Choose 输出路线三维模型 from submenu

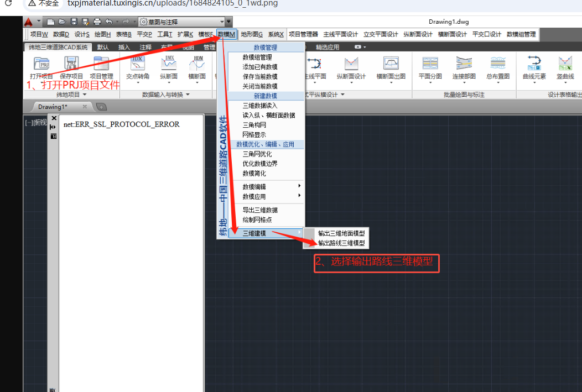pos(341,243)
